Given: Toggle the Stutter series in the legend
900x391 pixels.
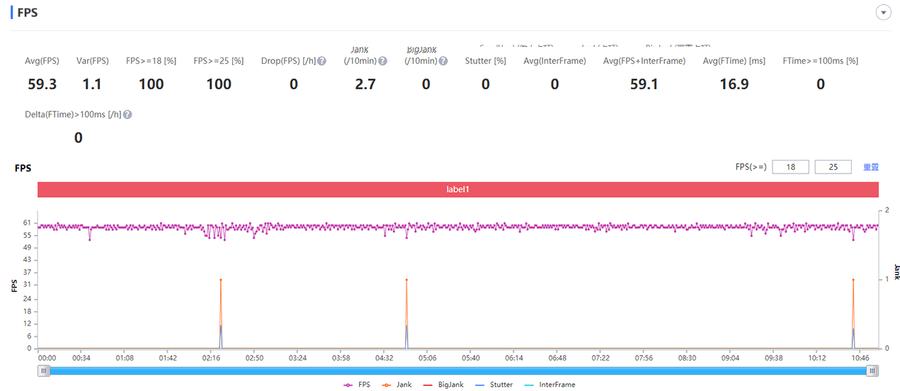Looking at the screenshot, I should coord(494,385).
